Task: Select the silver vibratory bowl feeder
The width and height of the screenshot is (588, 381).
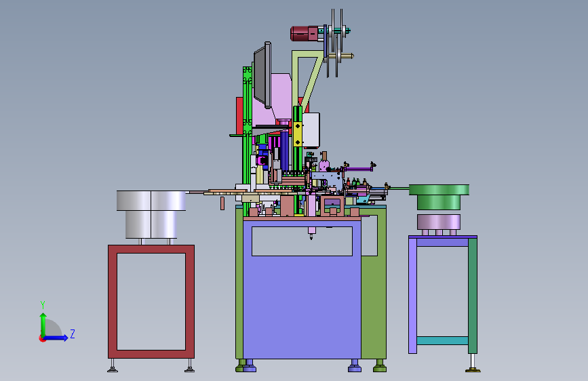Action: coord(151,214)
